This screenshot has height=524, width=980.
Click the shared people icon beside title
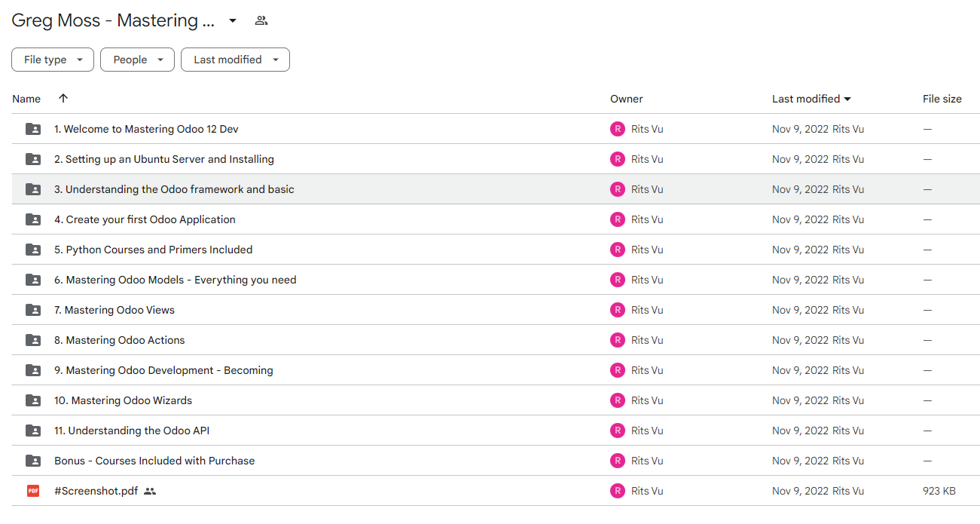coord(261,21)
